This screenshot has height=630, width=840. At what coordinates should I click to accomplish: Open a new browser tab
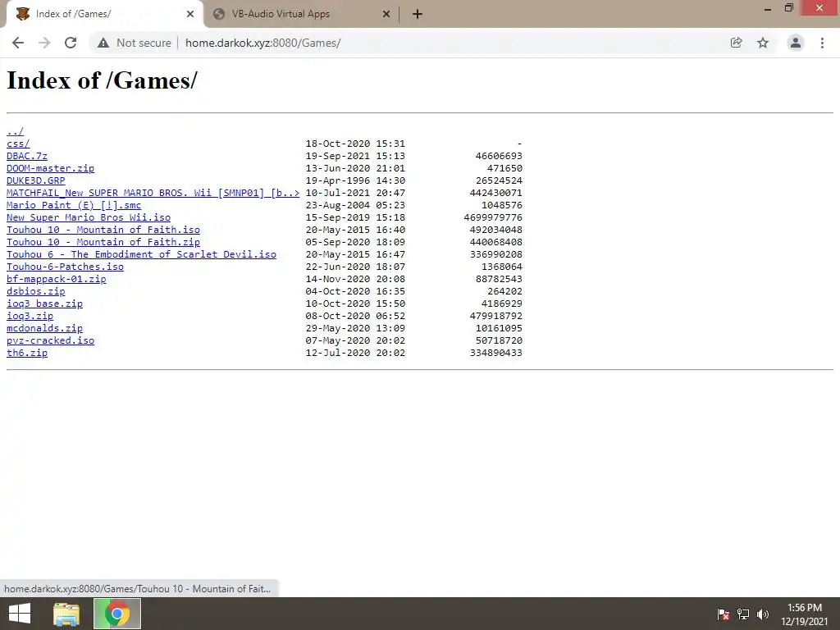coord(418,14)
